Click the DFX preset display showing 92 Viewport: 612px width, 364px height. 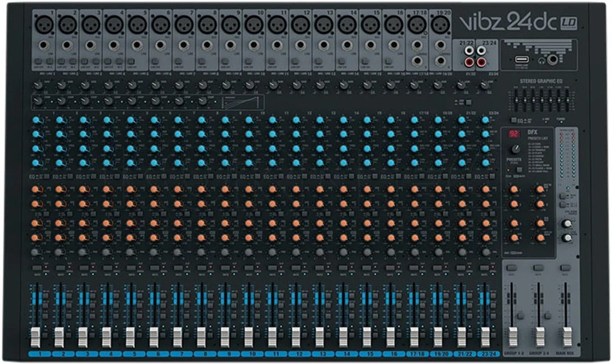pos(513,134)
